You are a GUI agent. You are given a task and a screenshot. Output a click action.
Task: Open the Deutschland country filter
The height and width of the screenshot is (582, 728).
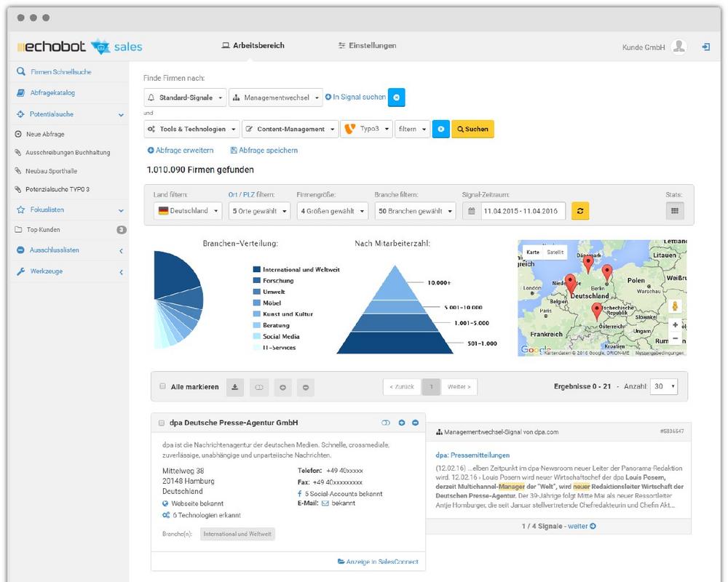[x=188, y=211]
